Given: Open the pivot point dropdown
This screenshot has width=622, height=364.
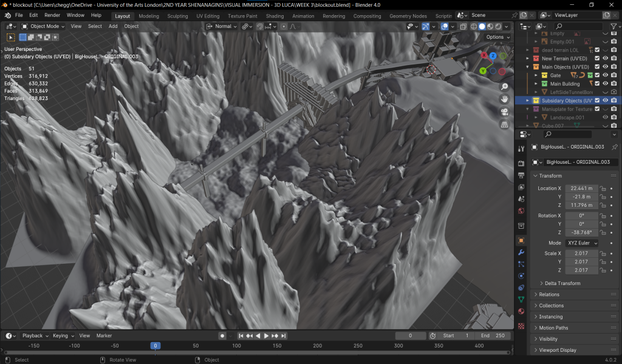Looking at the screenshot, I should click(248, 26).
